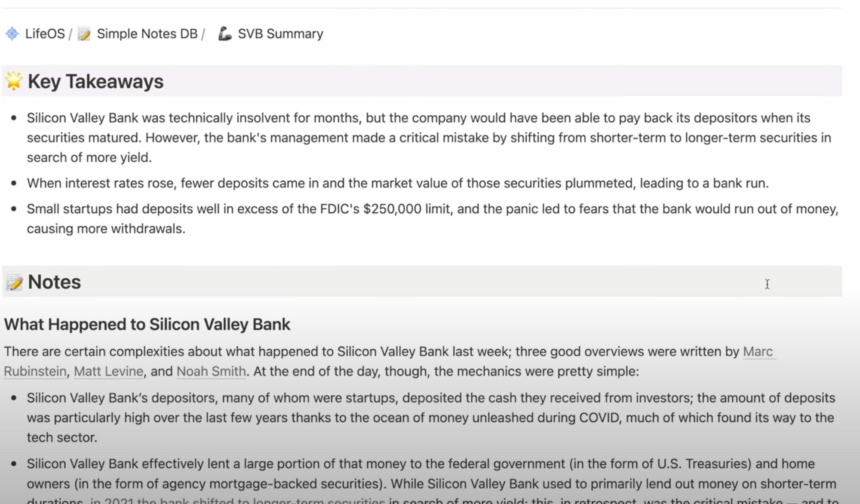Click the memo icon beside Notes heading
Screen dimensions: 860x504
coord(14,282)
